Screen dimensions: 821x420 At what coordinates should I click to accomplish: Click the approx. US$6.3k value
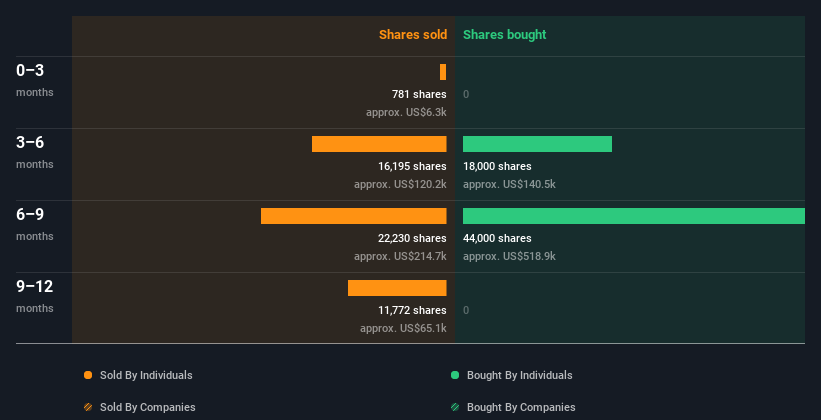(x=406, y=112)
